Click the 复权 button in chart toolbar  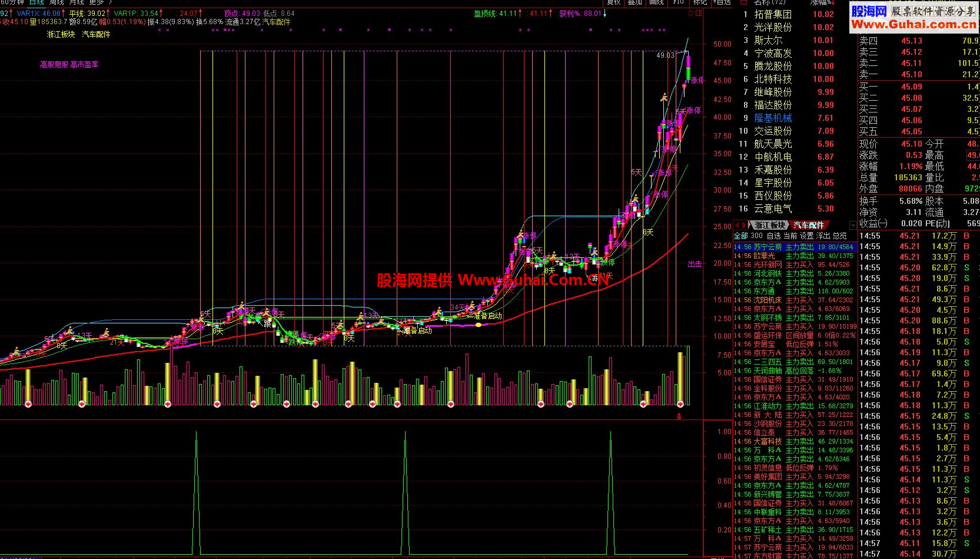pyautogui.click(x=614, y=2)
